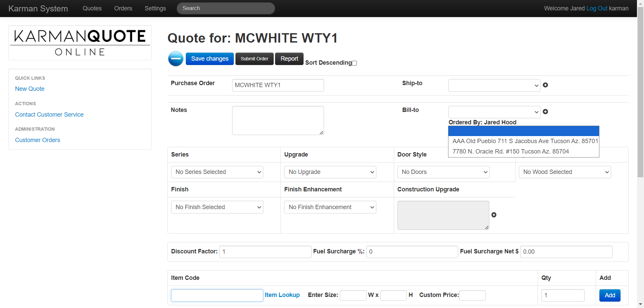Open the Settings menu
This screenshot has width=644, height=308.
point(155,8)
